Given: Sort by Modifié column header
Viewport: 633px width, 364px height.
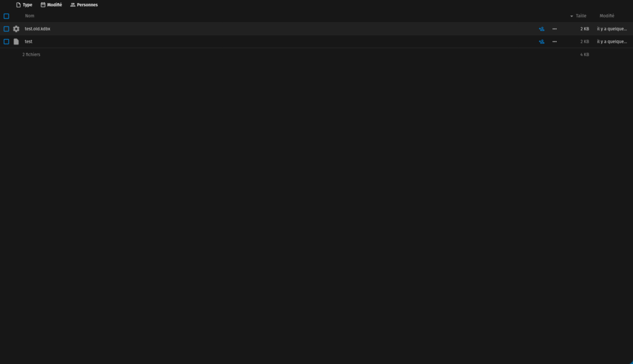Looking at the screenshot, I should pos(607,16).
